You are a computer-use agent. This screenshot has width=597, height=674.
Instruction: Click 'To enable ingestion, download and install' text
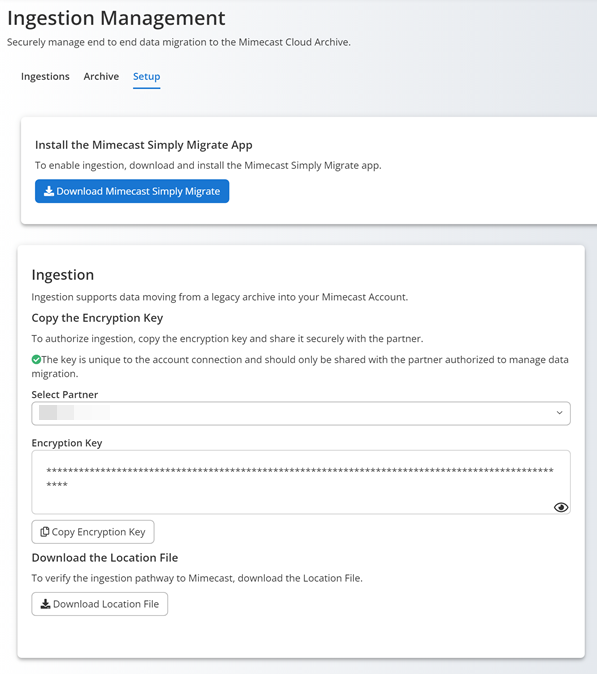208,165
